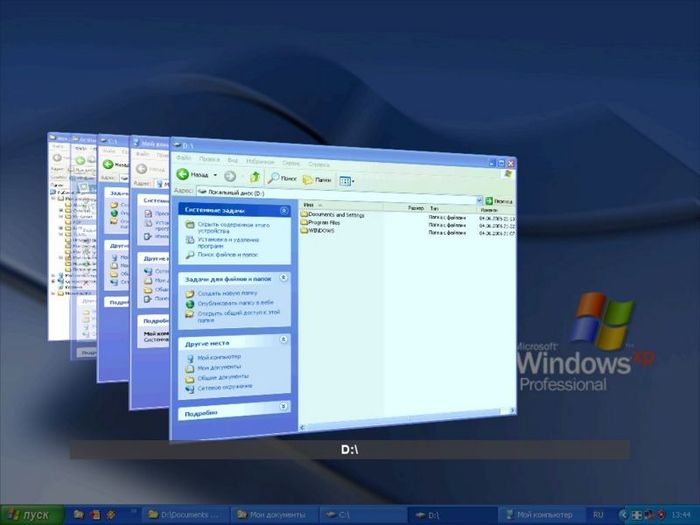700x525 pixels.
Task: Expand the Подробно panel
Action: pyautogui.click(x=283, y=406)
